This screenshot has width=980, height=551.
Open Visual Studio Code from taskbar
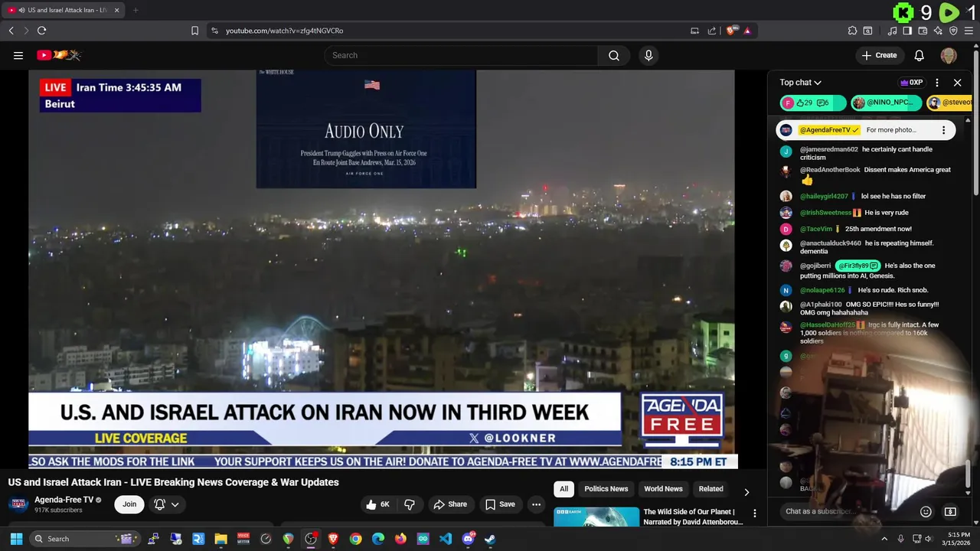pos(446,539)
